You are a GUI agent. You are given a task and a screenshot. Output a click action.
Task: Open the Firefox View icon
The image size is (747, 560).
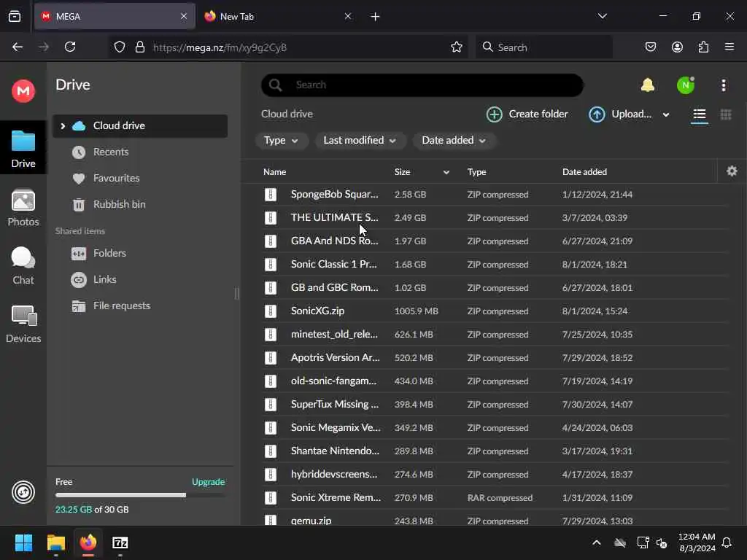pos(15,16)
